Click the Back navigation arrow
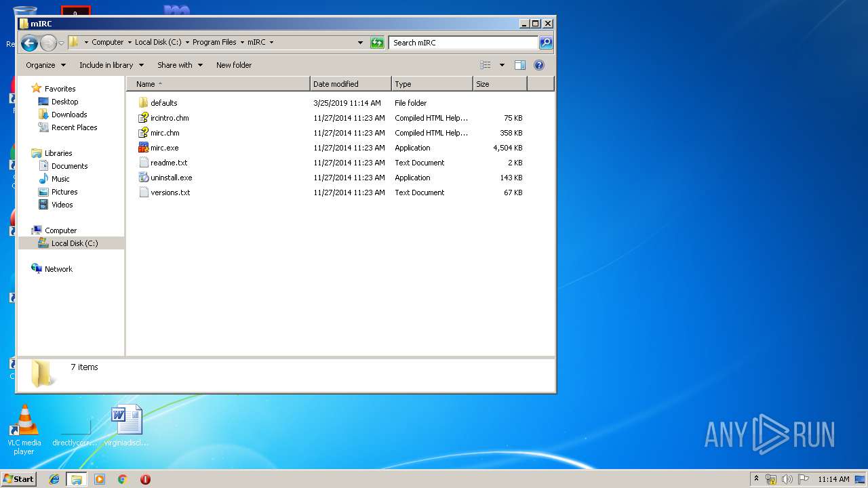This screenshot has width=868, height=488. [x=29, y=43]
